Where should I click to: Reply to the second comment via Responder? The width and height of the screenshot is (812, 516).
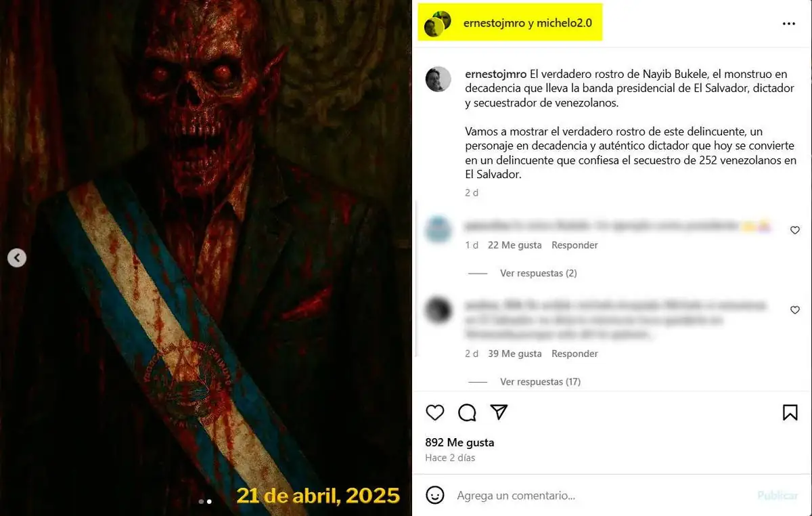pyautogui.click(x=574, y=353)
